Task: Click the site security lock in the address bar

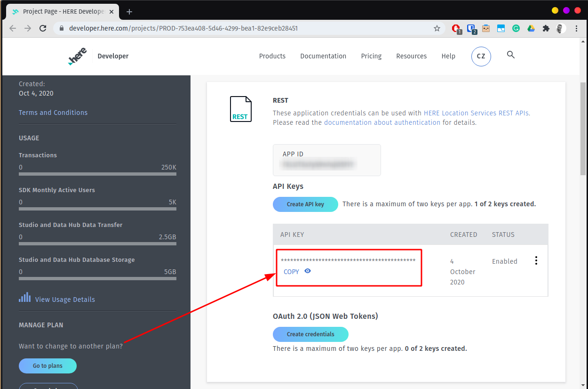Action: click(x=61, y=28)
